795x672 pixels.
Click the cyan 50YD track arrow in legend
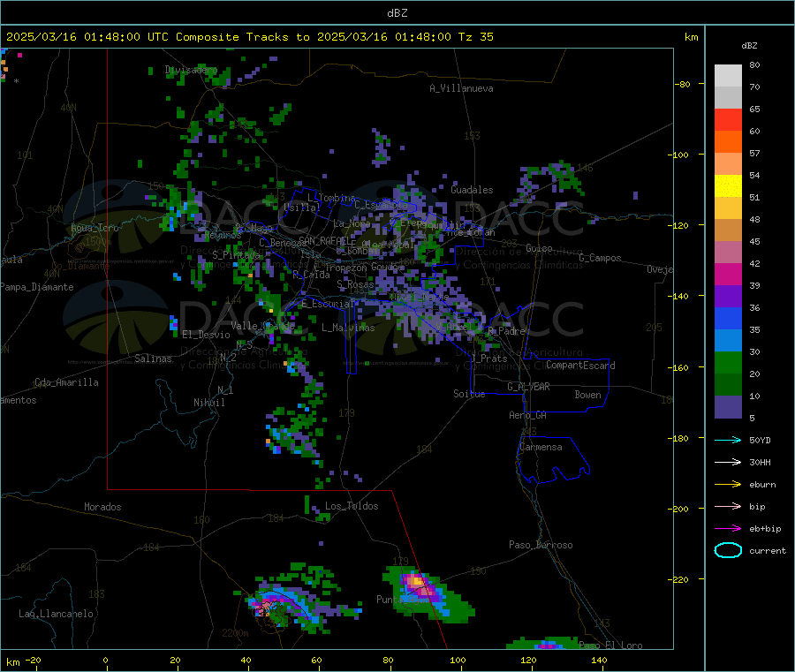coord(728,440)
